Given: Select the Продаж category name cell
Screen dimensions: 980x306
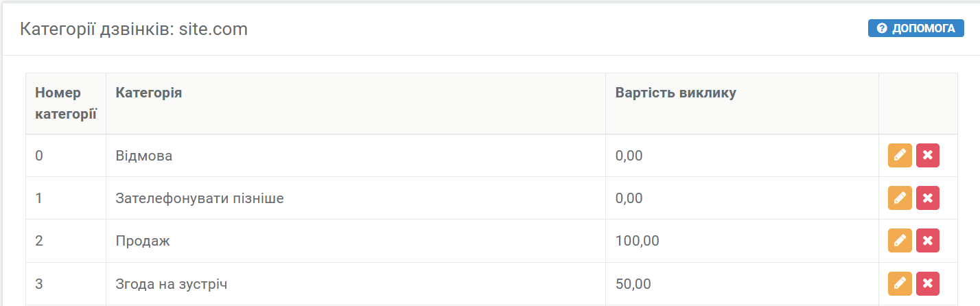Looking at the screenshot, I should coord(355,241).
